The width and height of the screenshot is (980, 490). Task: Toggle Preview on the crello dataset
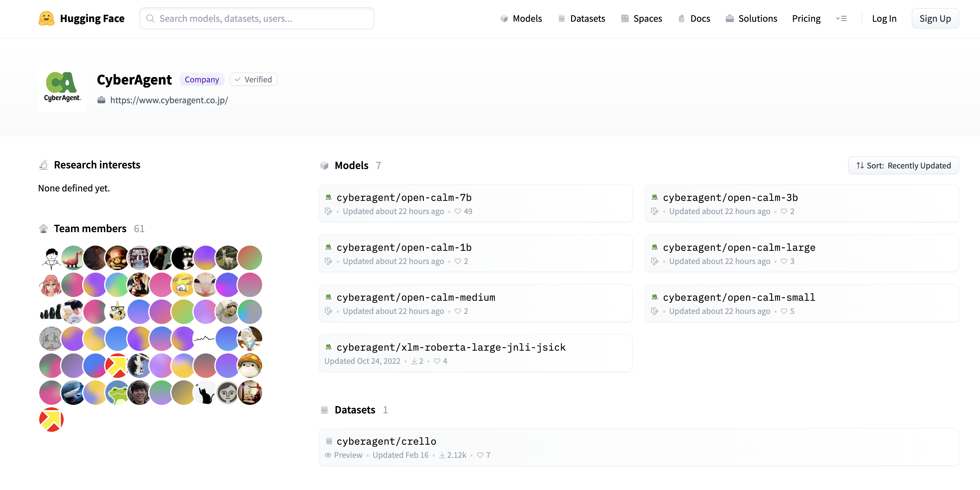(x=344, y=455)
